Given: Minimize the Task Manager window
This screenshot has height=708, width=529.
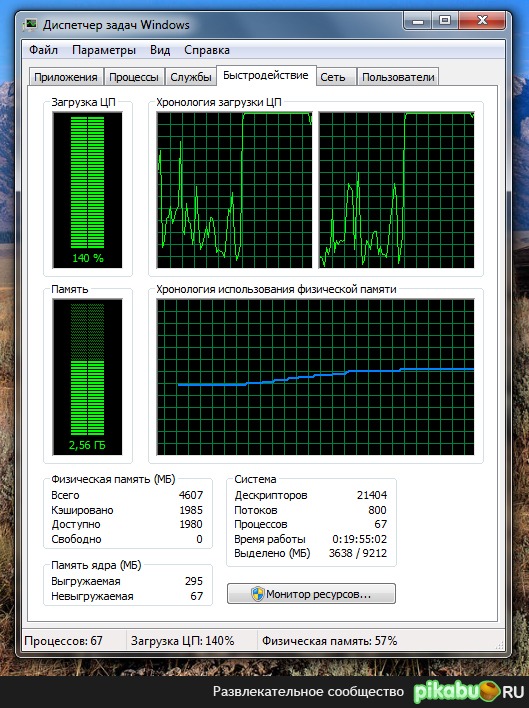Looking at the screenshot, I should pos(418,21).
